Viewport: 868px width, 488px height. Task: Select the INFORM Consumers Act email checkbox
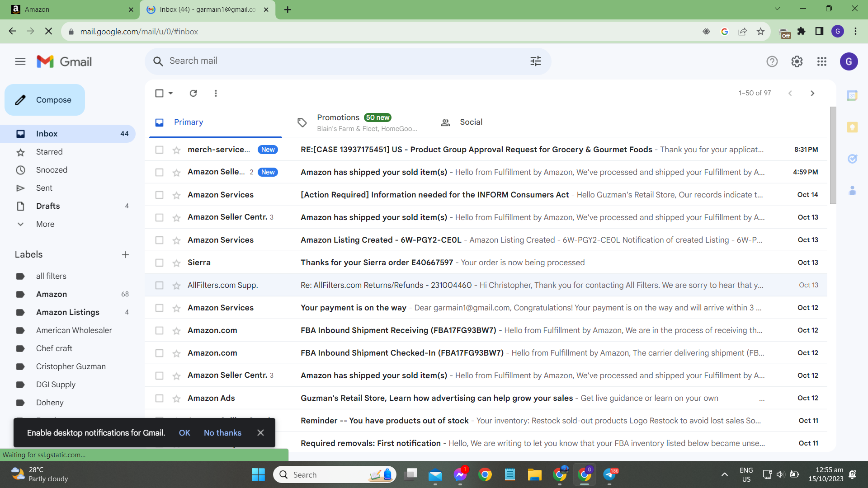tap(159, 195)
